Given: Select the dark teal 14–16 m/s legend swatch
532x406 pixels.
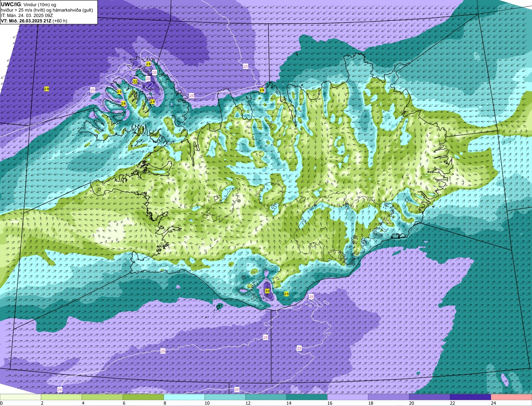Looking at the screenshot, I should click(x=307, y=397).
